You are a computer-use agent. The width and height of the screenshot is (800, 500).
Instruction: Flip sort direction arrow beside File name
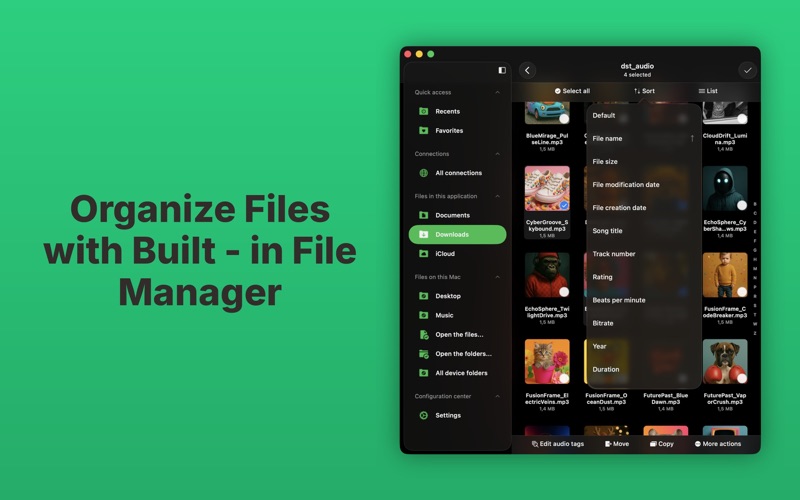pos(692,138)
